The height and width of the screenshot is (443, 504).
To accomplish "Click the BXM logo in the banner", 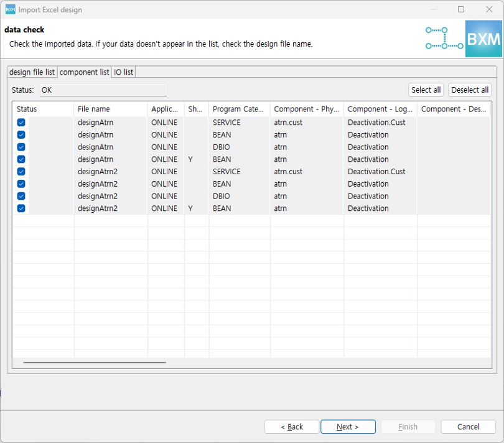I will click(483, 39).
